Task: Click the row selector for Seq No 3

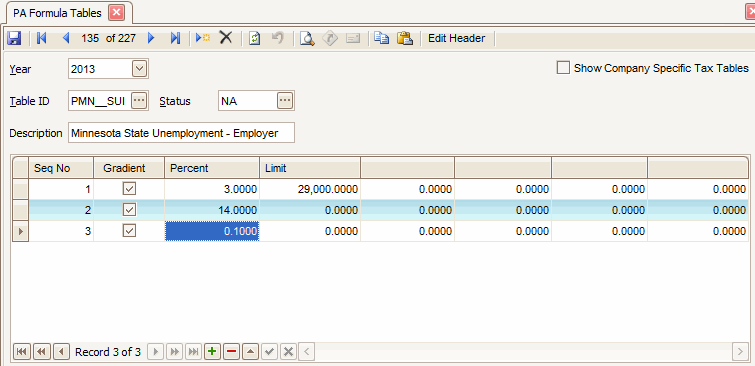Action: coord(20,231)
